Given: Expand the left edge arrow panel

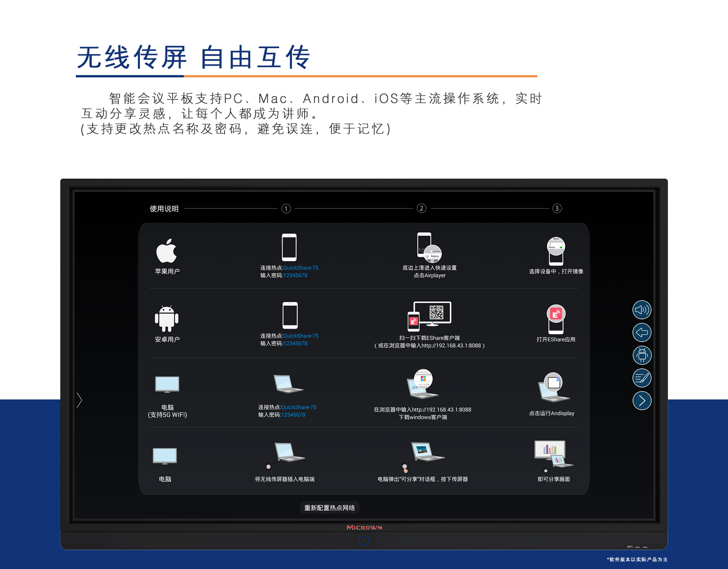Looking at the screenshot, I should (x=79, y=400).
